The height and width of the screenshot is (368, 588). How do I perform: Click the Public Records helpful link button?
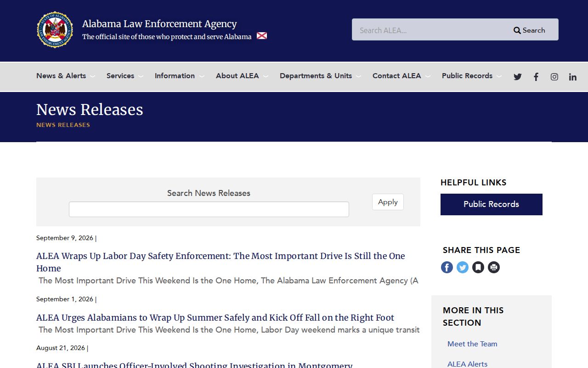tap(492, 204)
